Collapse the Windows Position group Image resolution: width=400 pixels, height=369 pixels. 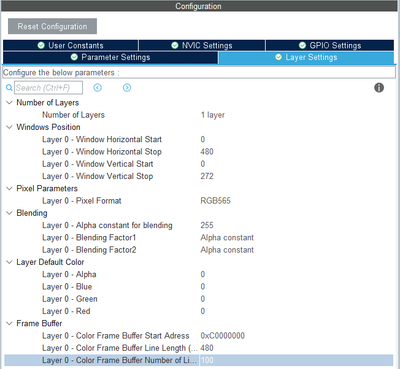click(9, 127)
